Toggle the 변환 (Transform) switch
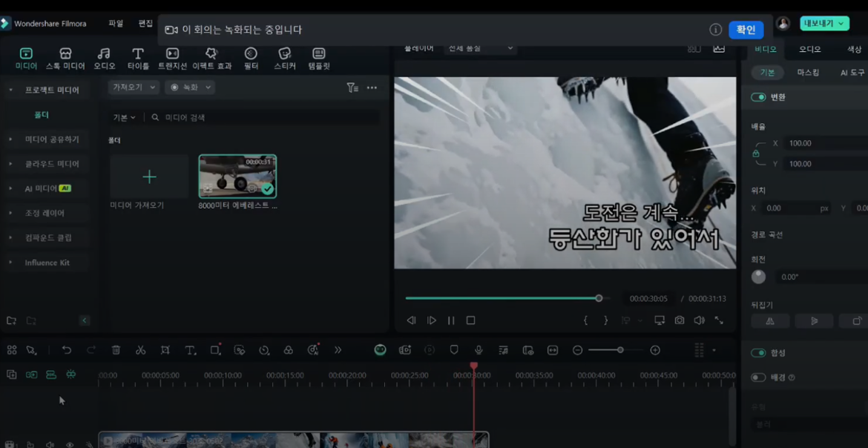 tap(758, 97)
